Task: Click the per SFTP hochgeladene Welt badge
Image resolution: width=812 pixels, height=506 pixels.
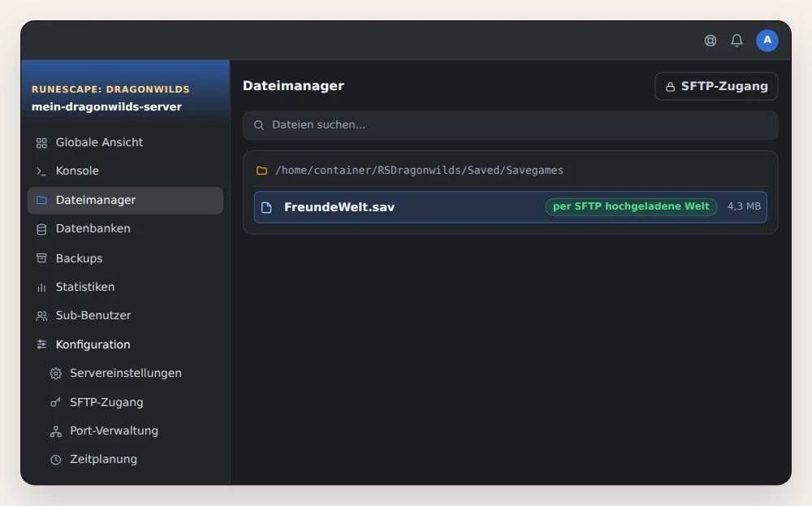Action: click(631, 206)
